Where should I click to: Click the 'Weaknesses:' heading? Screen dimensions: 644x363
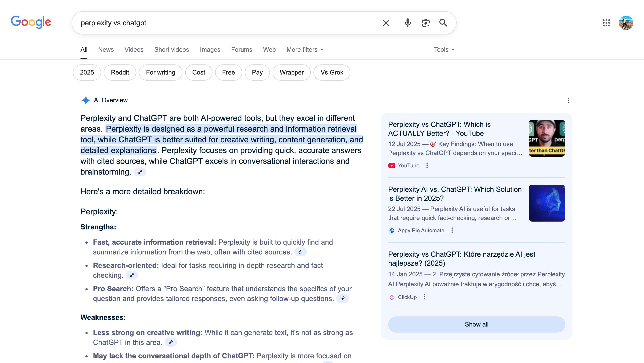click(x=103, y=317)
